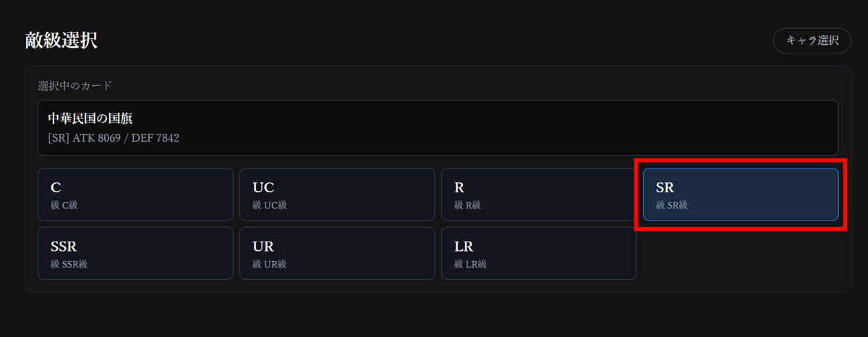The width and height of the screenshot is (868, 337).
Task: Select the C enemy rank card
Action: click(135, 194)
